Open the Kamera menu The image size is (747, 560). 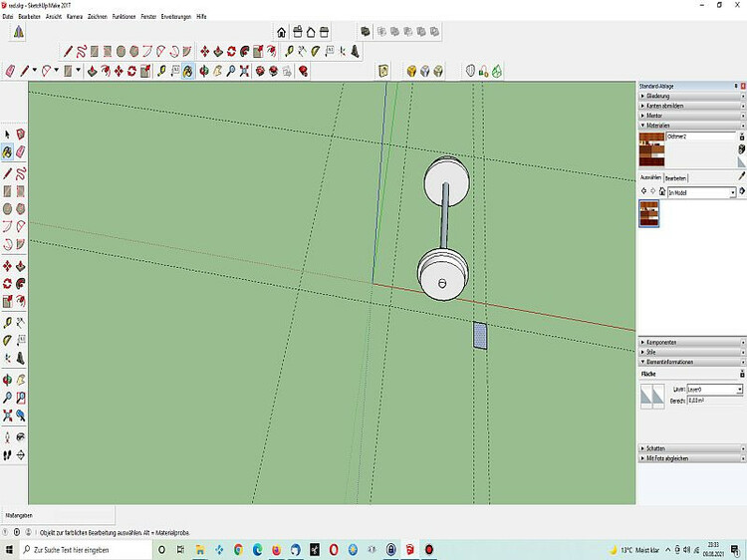click(x=75, y=17)
